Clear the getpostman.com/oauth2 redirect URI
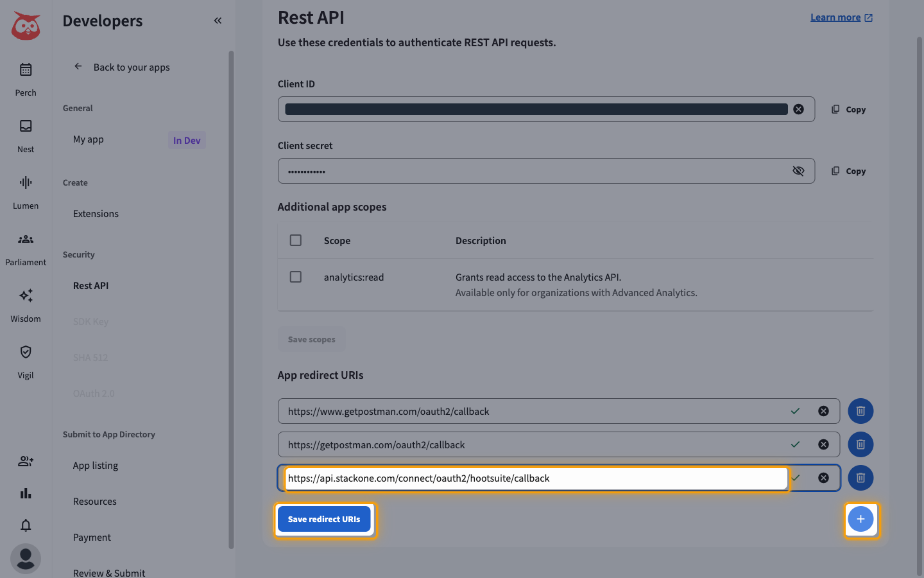Image resolution: width=924 pixels, height=578 pixels. point(823,444)
